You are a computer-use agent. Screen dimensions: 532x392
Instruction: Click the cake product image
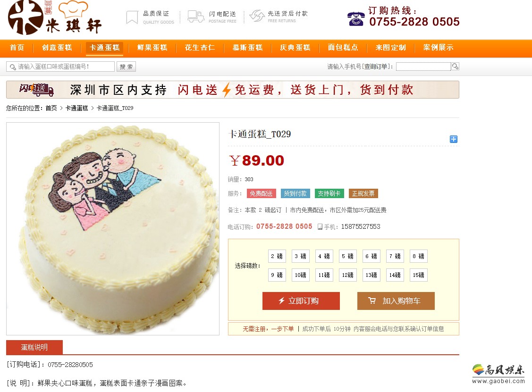click(x=113, y=229)
